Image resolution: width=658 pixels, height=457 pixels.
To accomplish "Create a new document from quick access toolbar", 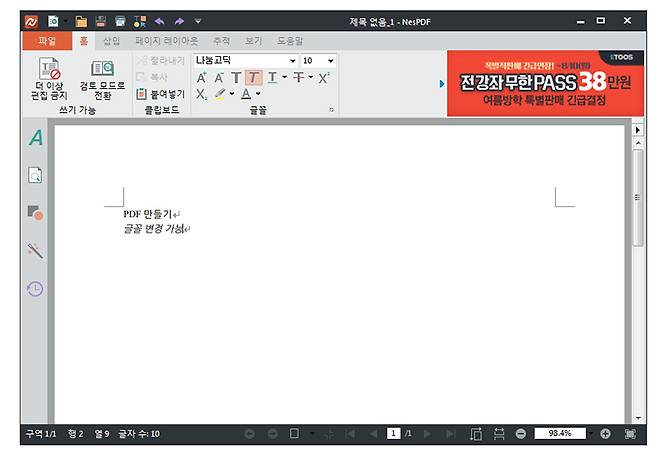I will 53,21.
